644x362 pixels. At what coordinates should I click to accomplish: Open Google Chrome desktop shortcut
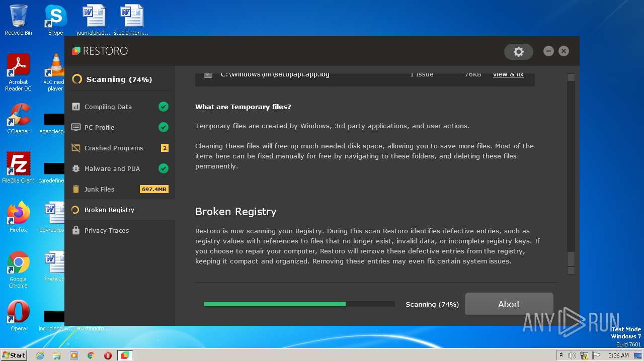18,269
